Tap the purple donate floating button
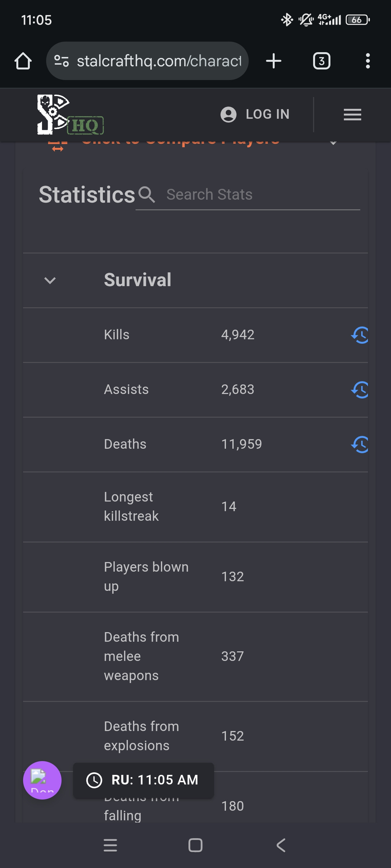Image resolution: width=391 pixels, height=868 pixels. [x=42, y=780]
